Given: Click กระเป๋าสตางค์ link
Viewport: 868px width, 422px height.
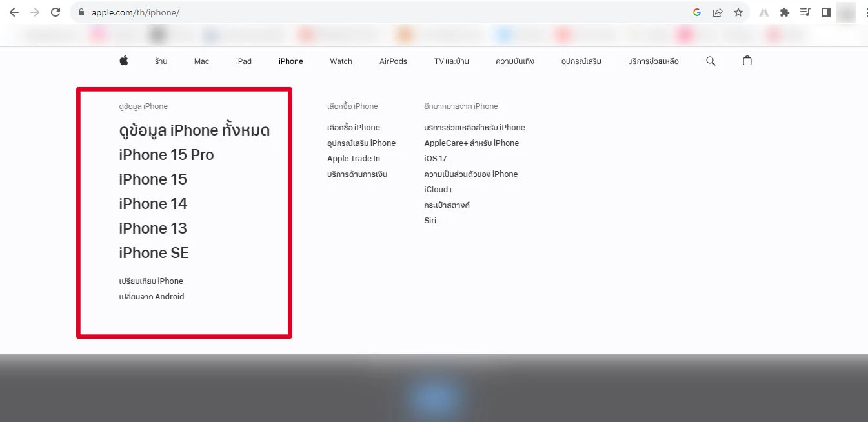Looking at the screenshot, I should pyautogui.click(x=447, y=205).
